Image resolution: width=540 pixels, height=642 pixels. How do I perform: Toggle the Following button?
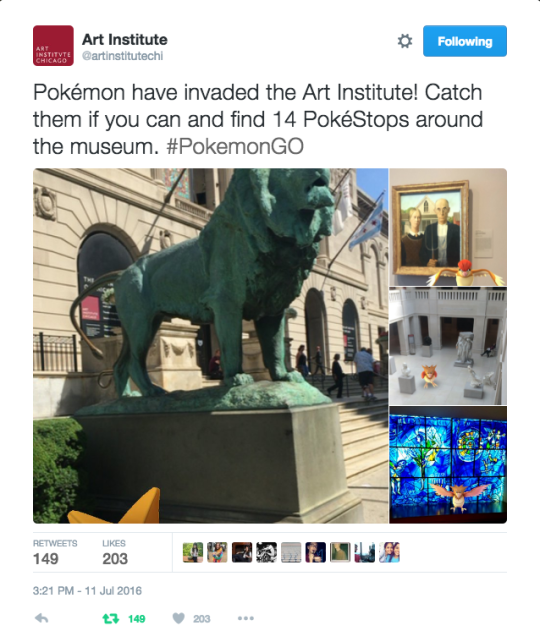[x=465, y=41]
